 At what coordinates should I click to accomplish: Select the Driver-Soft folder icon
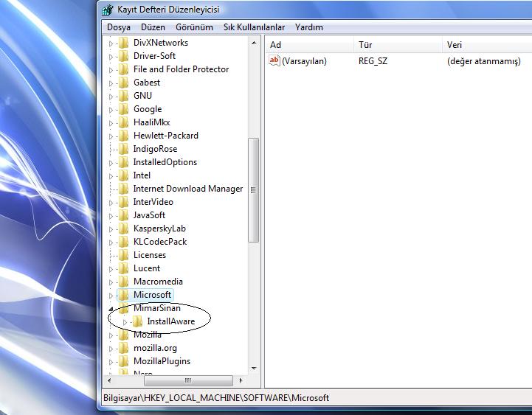point(123,56)
